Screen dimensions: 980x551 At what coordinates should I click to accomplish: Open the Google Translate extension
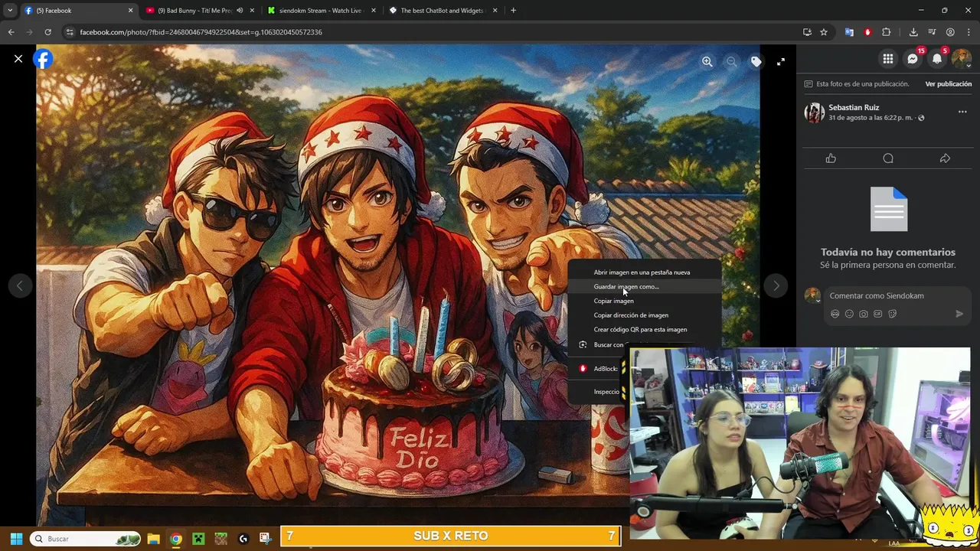click(849, 32)
